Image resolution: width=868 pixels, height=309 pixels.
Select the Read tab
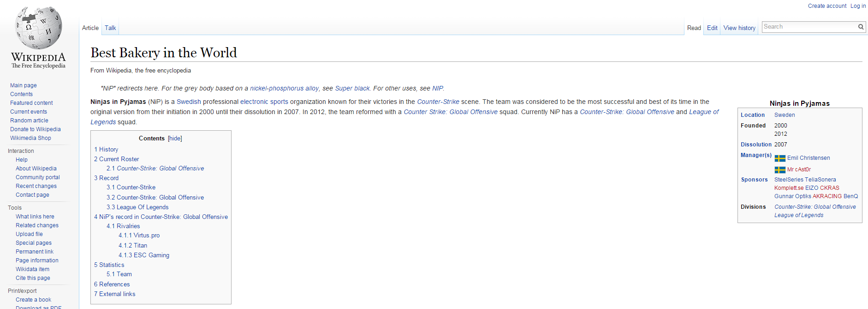point(694,28)
